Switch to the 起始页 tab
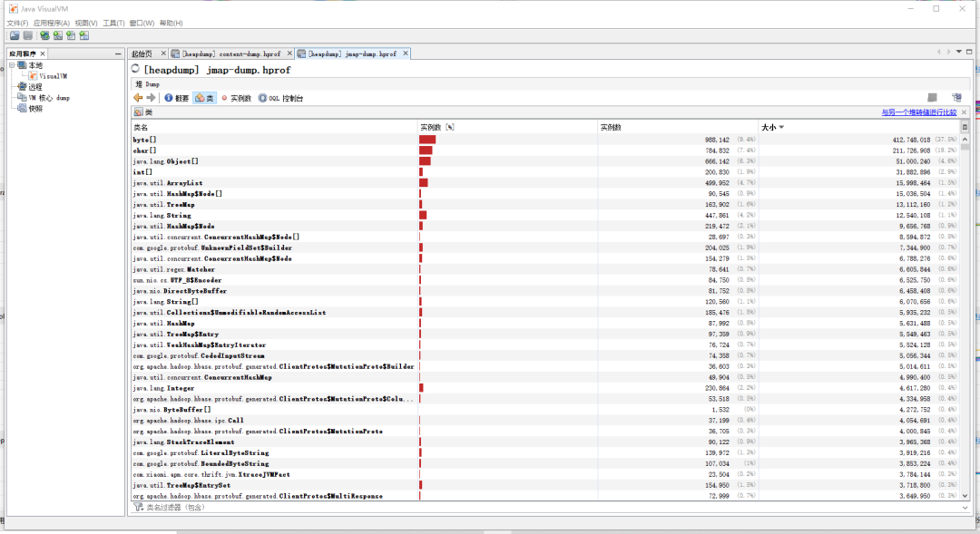The width and height of the screenshot is (980, 534). pyautogui.click(x=142, y=53)
